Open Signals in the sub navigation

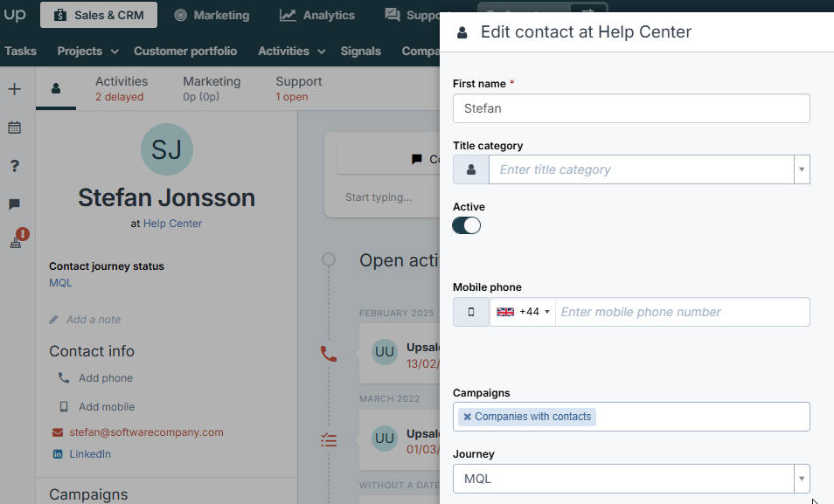click(x=361, y=51)
